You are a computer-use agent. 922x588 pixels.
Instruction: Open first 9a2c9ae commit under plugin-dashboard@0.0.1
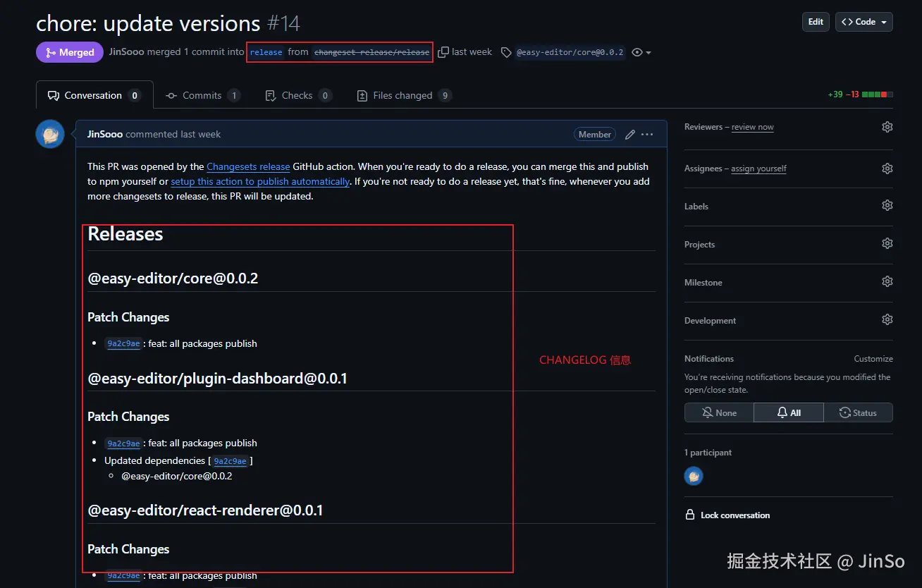click(123, 443)
